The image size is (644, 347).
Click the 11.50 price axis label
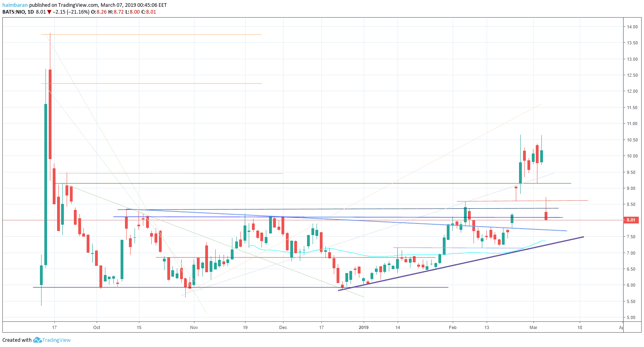click(632, 108)
